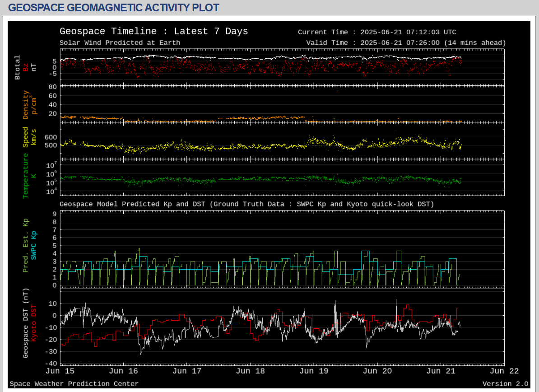Click the red Bz legend label
Image resolution: width=539 pixels, height=392 pixels.
tap(26, 67)
